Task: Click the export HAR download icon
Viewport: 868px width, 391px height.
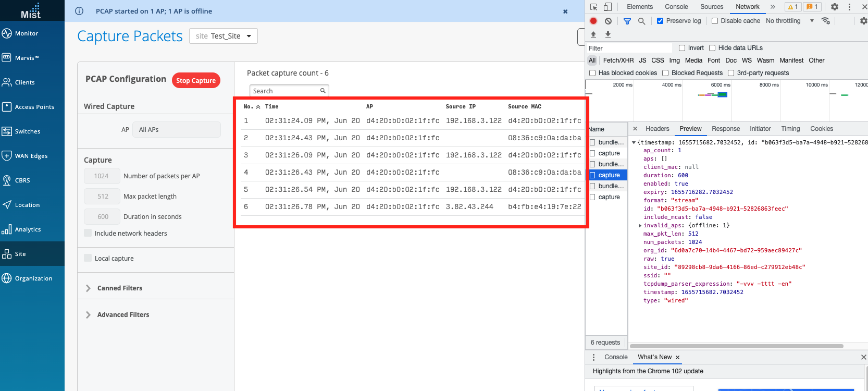Action: (607, 34)
